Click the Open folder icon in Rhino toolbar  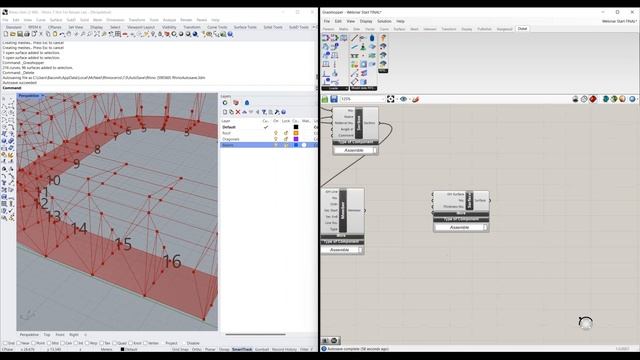(13, 34)
